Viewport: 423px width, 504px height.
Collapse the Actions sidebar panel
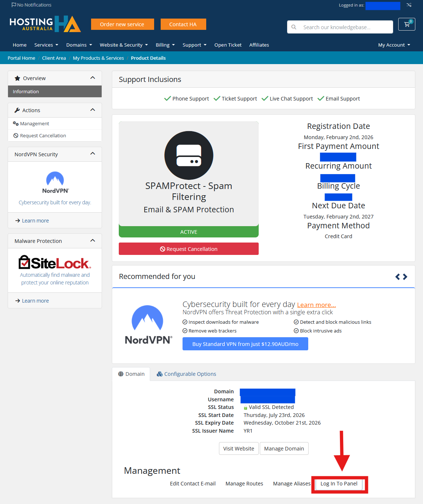coord(93,110)
